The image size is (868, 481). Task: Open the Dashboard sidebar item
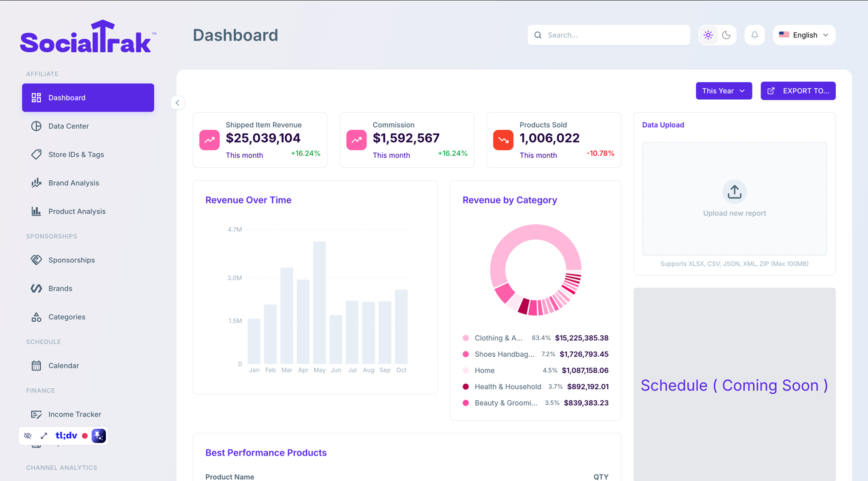[x=88, y=97]
